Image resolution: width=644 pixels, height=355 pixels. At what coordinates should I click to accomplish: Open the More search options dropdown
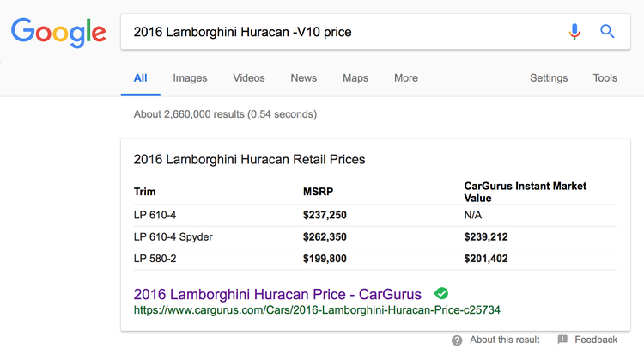[406, 77]
